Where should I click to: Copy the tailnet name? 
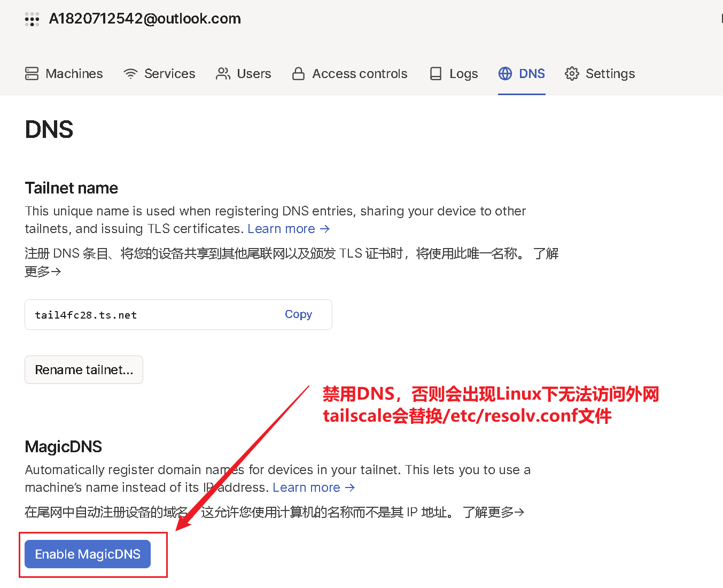(x=298, y=314)
